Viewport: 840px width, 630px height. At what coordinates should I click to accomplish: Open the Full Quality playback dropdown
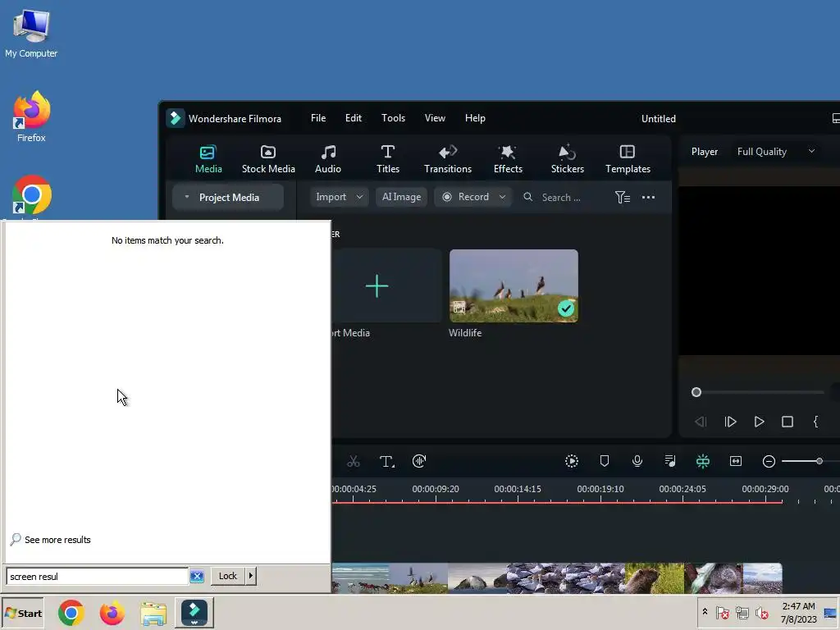click(x=776, y=152)
